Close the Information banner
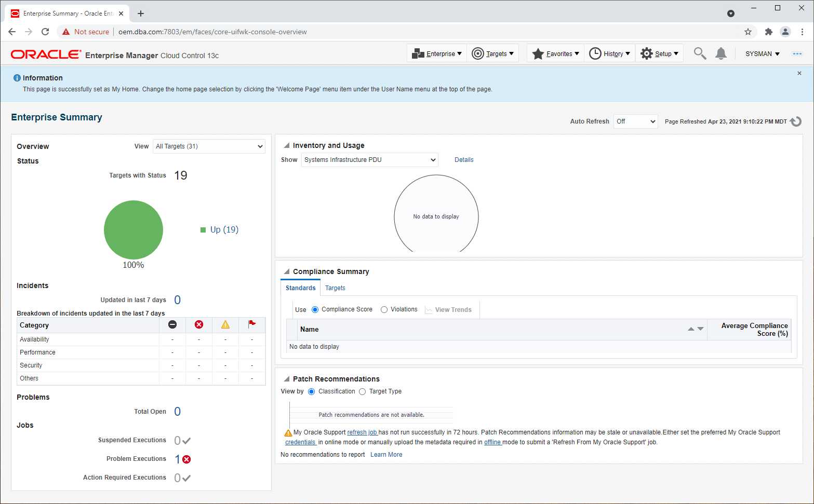Screen dimensions: 814x504 click(799, 73)
